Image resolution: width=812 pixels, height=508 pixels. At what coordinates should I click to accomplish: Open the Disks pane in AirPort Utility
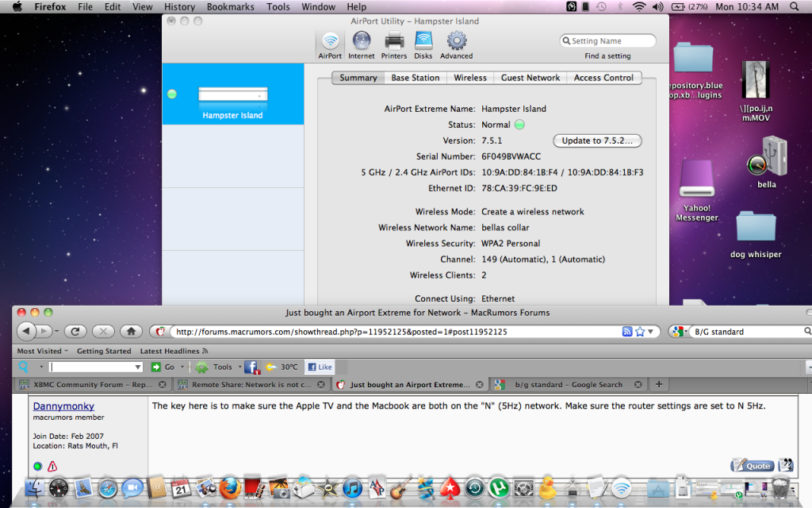(x=423, y=45)
